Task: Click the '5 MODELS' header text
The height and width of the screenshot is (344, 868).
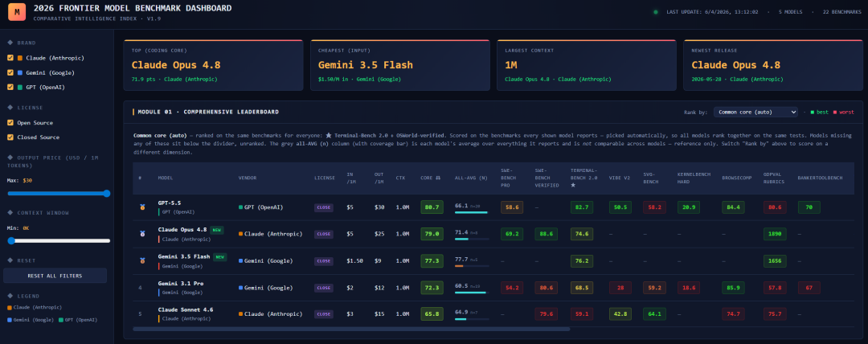Action: tap(792, 11)
